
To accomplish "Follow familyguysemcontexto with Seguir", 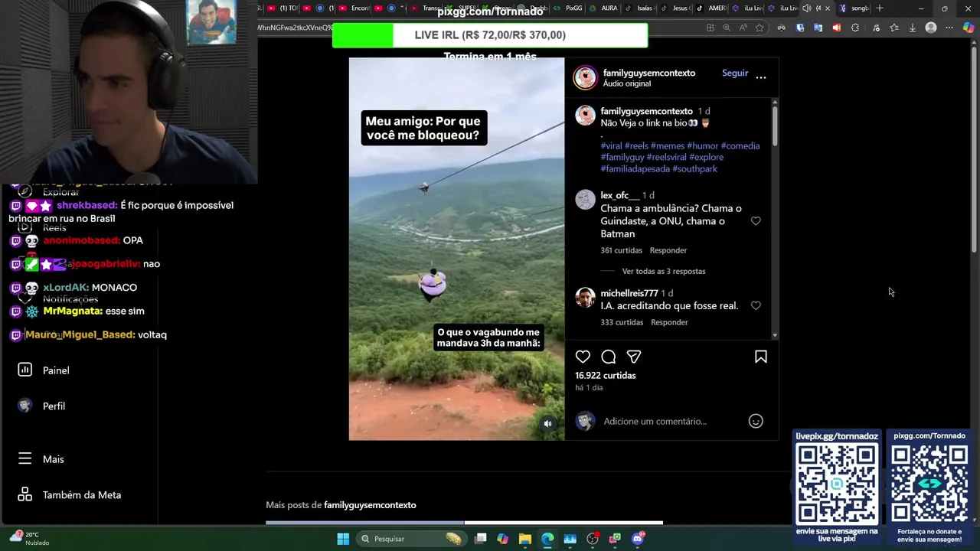I will (735, 73).
